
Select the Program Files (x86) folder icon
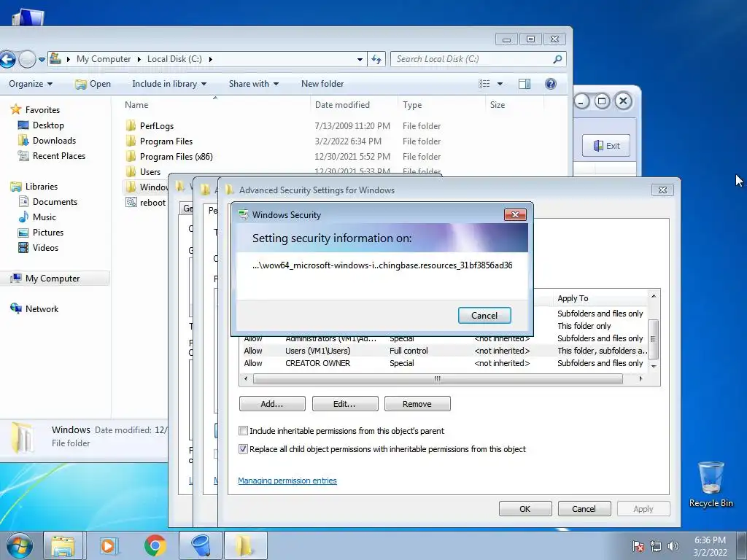[x=131, y=156]
